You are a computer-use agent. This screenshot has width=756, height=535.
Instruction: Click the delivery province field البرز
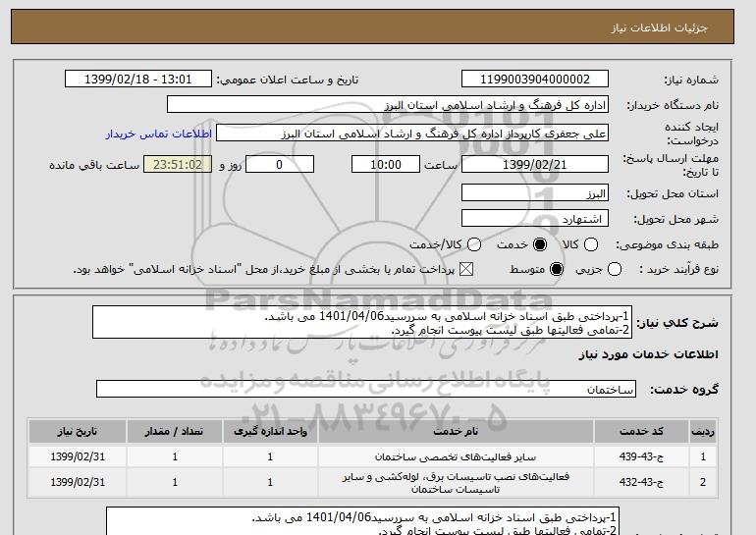click(x=535, y=193)
